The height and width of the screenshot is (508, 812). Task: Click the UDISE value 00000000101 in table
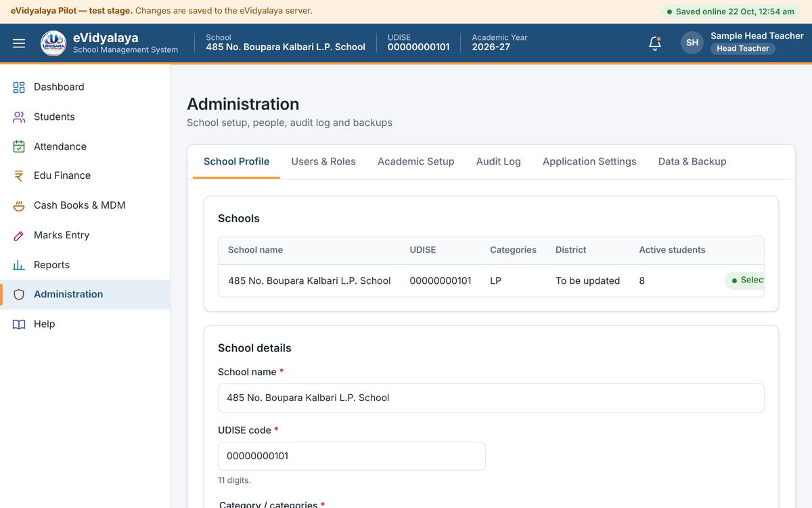441,281
